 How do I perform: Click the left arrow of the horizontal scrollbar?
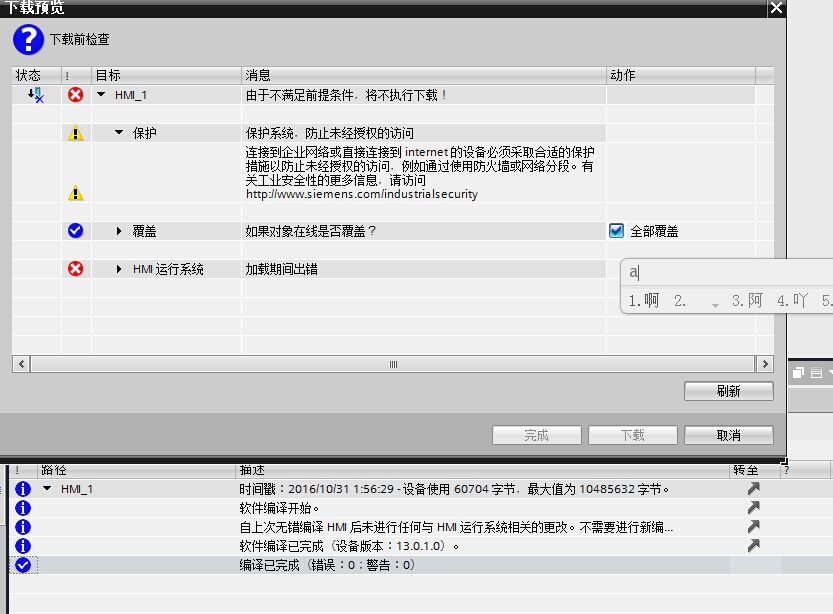coord(21,364)
